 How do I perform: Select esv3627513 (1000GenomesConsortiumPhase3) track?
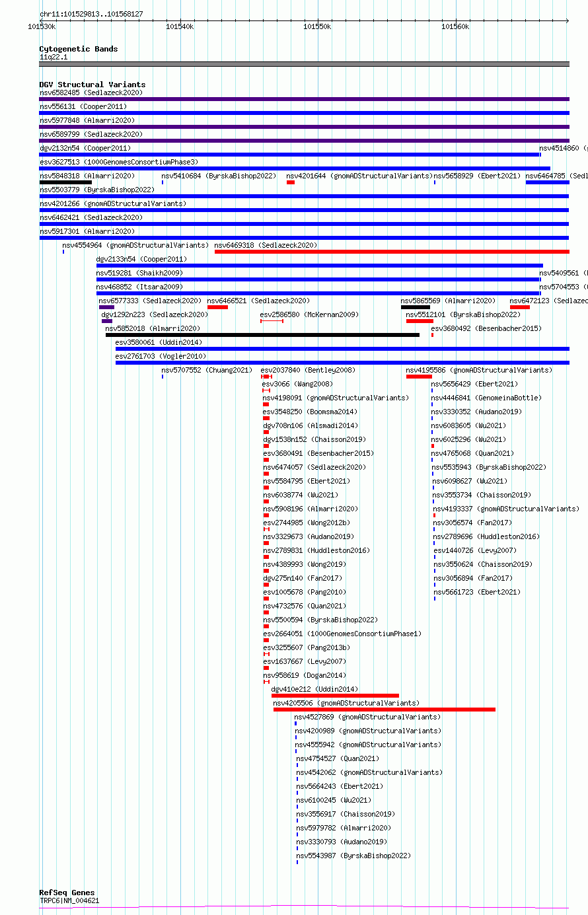point(119,162)
